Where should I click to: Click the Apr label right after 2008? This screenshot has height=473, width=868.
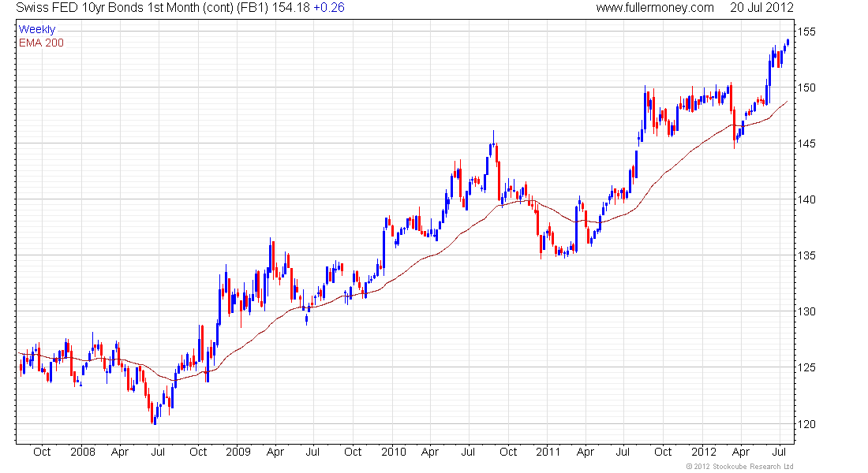point(120,452)
